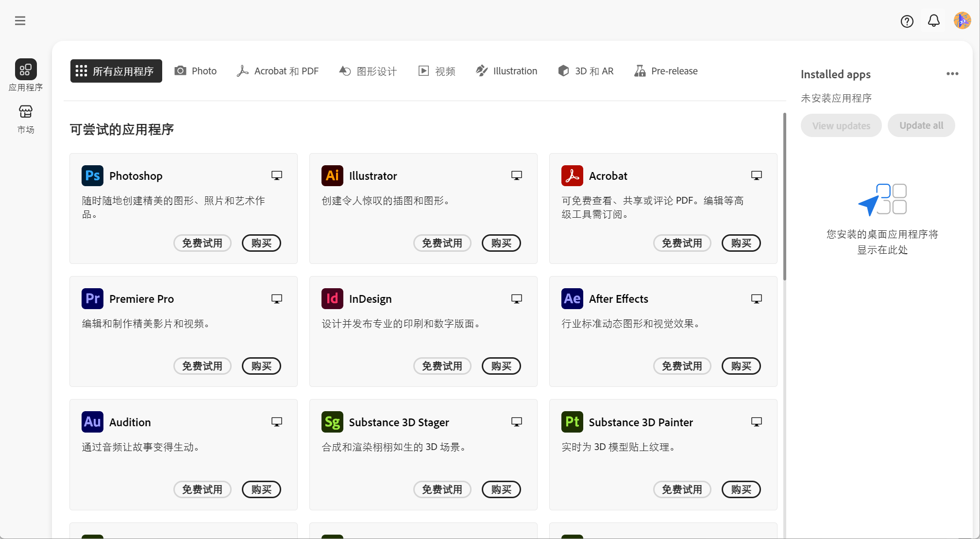Click the desktop icon on Audition card
Screen dimensions: 980x539
point(277,422)
